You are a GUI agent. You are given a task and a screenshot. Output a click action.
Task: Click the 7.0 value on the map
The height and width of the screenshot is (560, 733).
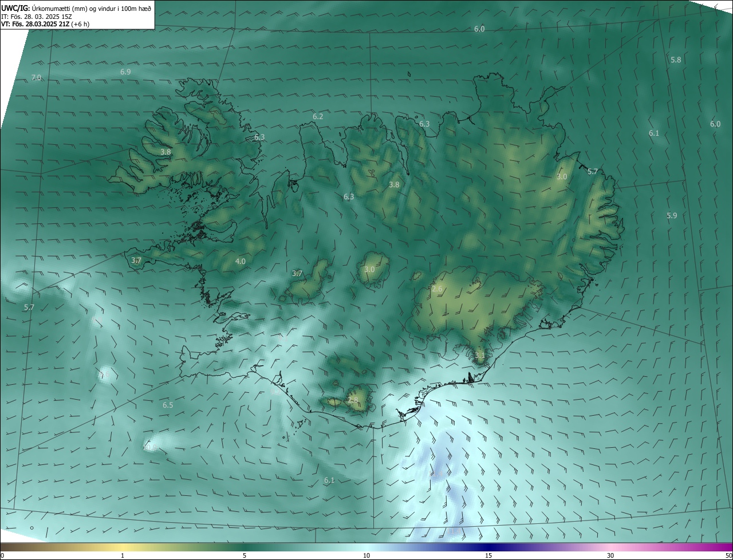click(36, 77)
